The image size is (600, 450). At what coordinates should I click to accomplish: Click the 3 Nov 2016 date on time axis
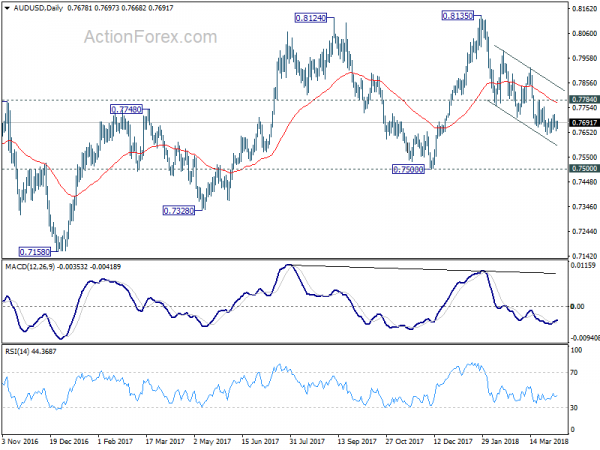(20, 442)
